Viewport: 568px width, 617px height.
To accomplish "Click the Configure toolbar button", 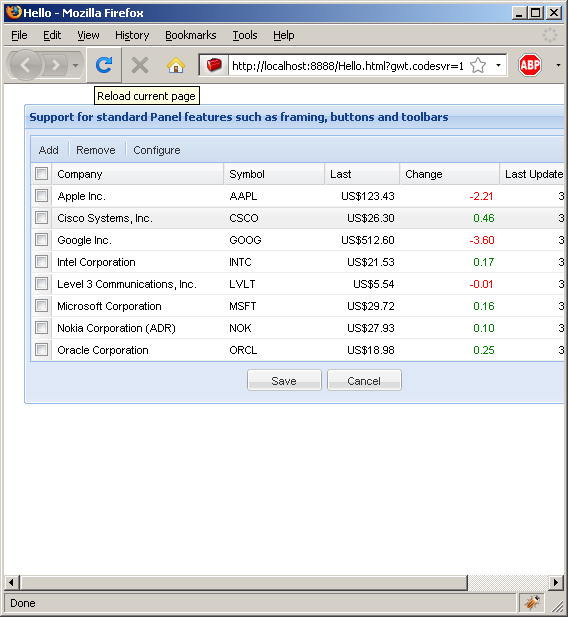I will tap(157, 150).
